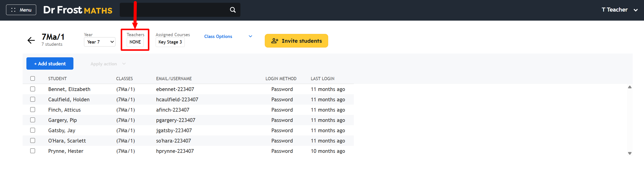644x181 pixels.
Task: Click the search magnifier icon
Action: tap(233, 10)
